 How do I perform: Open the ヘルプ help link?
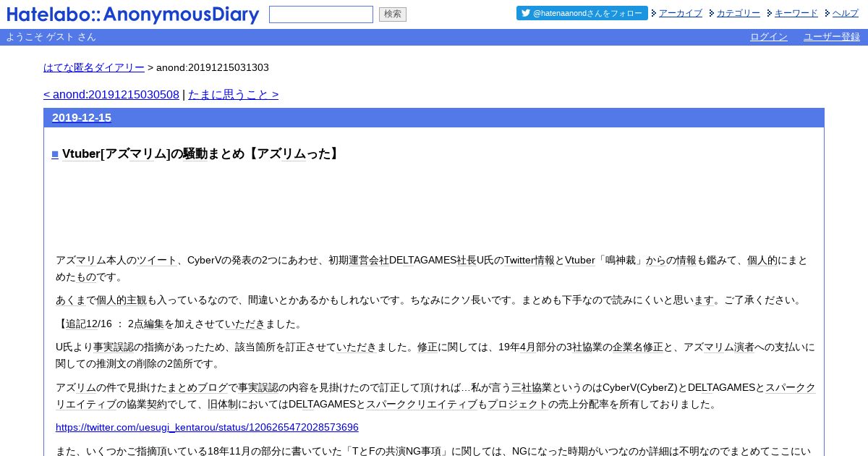pyautogui.click(x=846, y=13)
